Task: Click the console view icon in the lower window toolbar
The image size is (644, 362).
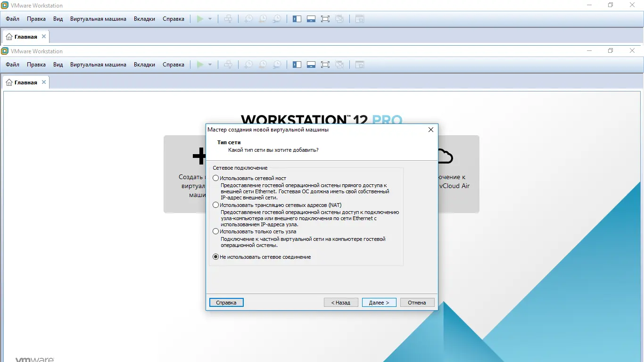Action: (360, 65)
